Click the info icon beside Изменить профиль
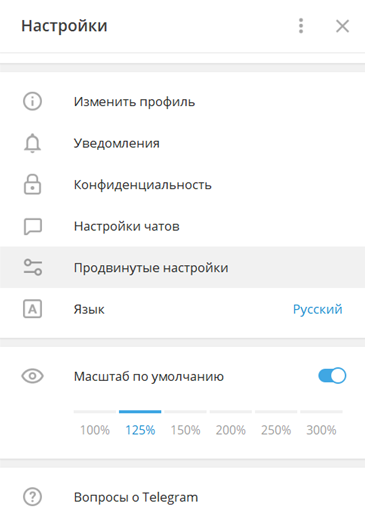 [32, 101]
